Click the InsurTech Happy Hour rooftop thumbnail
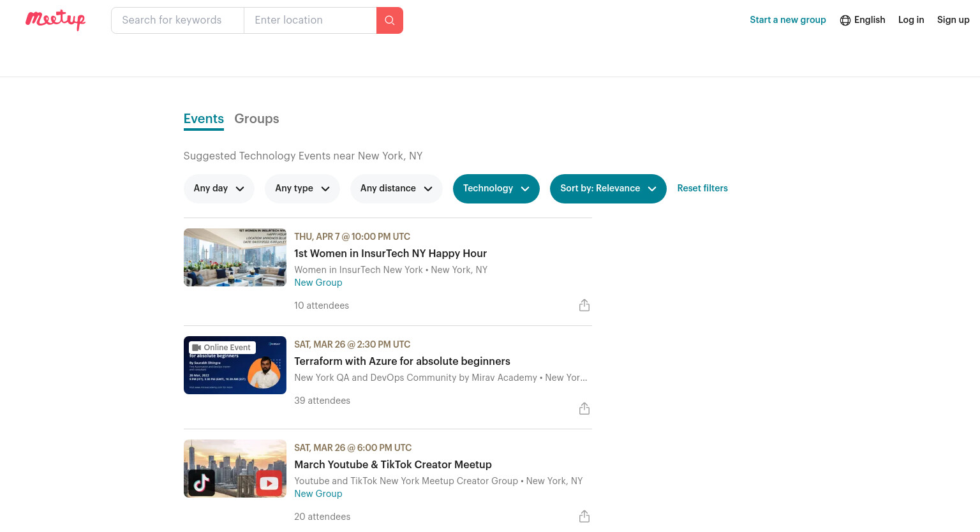Screen dimensions: 980x532 click(235, 258)
